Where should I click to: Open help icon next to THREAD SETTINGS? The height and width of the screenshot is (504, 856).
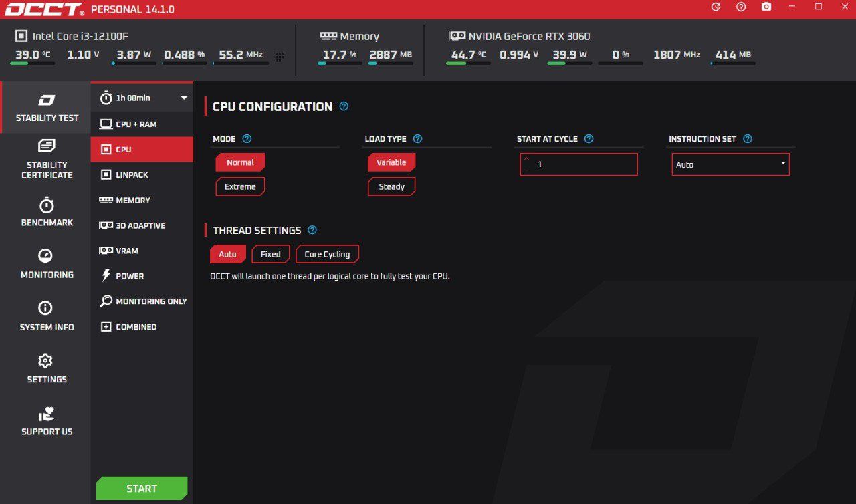(x=312, y=230)
